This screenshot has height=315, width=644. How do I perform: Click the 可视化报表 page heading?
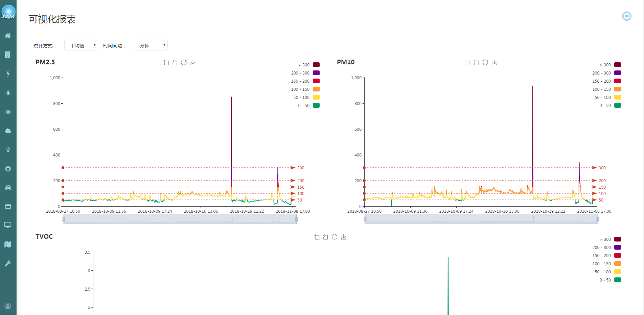coord(52,19)
